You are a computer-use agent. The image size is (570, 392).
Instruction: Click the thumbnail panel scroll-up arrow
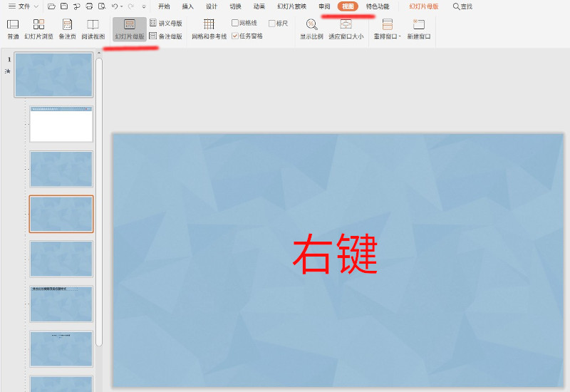99,53
